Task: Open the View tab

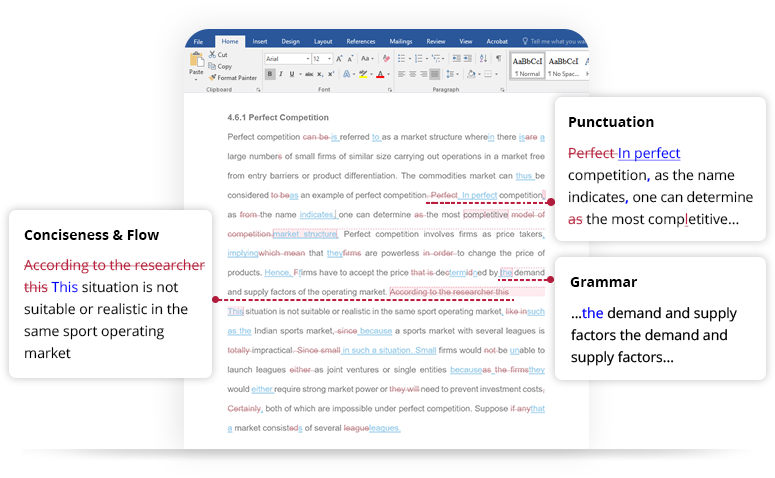Action: click(x=466, y=42)
